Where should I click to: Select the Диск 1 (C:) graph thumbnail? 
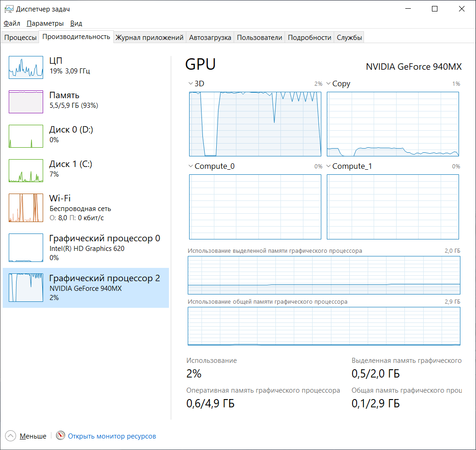coord(26,171)
